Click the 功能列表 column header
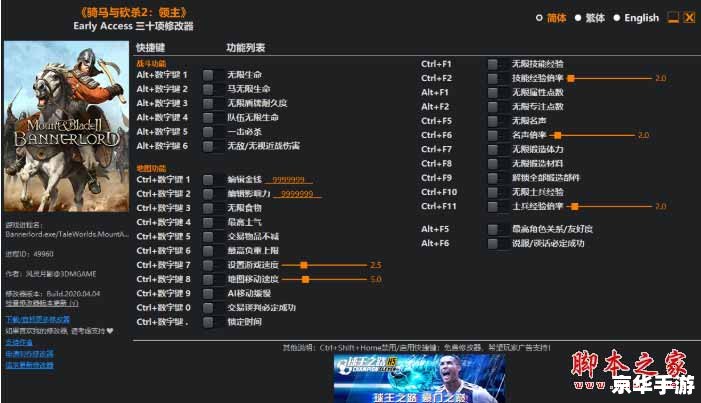Screen dimensions: 701x403 (245, 48)
